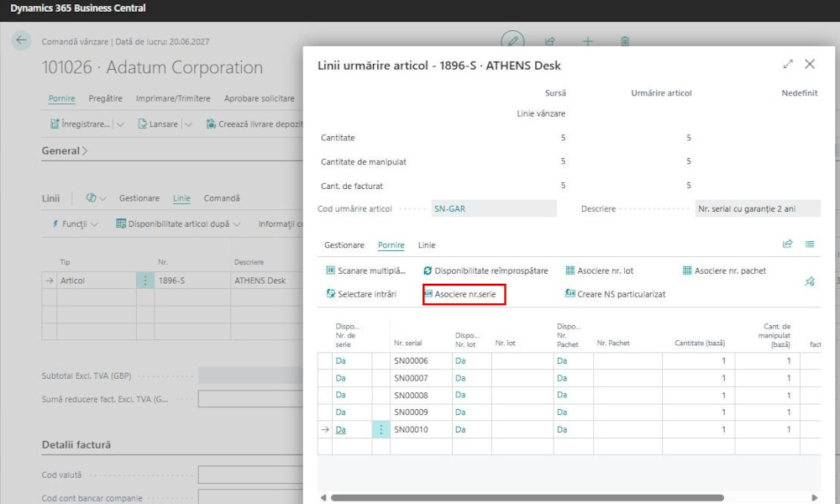Screen dimensions: 840x504
Task: Click Selectare intrări action
Action: coord(361,294)
